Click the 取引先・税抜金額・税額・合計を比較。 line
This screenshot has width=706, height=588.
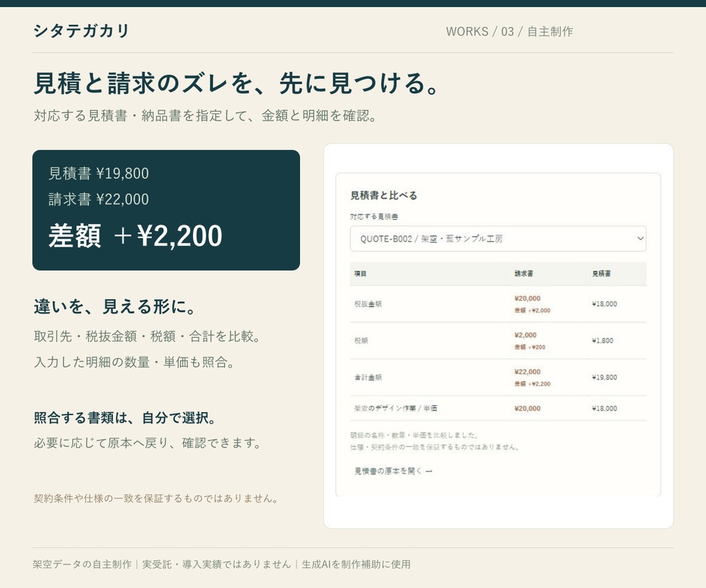pos(148,336)
